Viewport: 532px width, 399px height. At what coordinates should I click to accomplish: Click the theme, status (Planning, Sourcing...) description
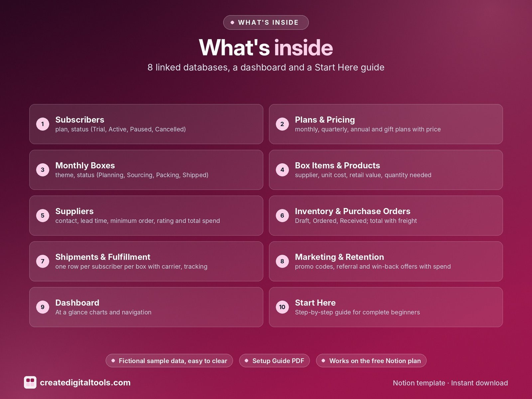(x=132, y=175)
